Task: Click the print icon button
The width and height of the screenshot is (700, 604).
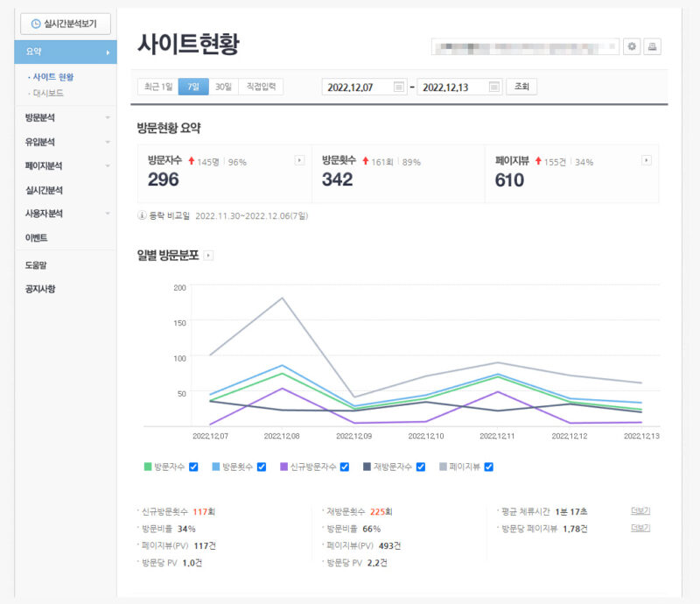Action: [x=653, y=46]
